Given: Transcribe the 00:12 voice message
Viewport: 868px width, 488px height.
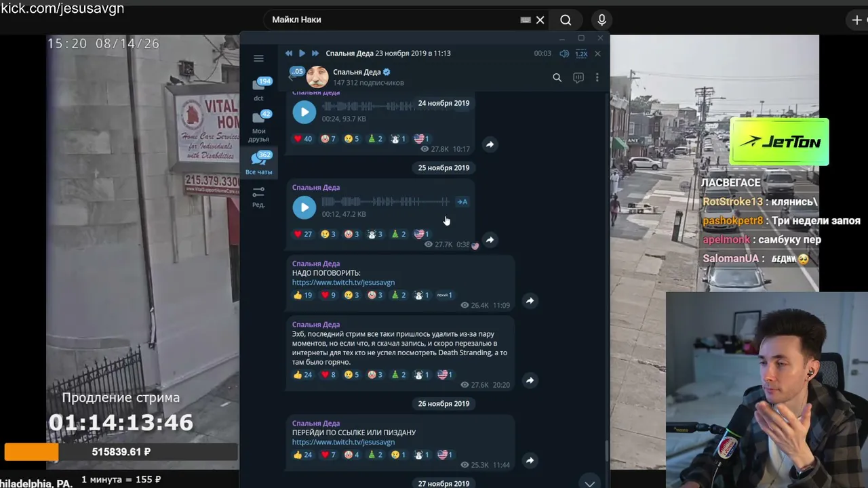Looking at the screenshot, I should tap(462, 201).
